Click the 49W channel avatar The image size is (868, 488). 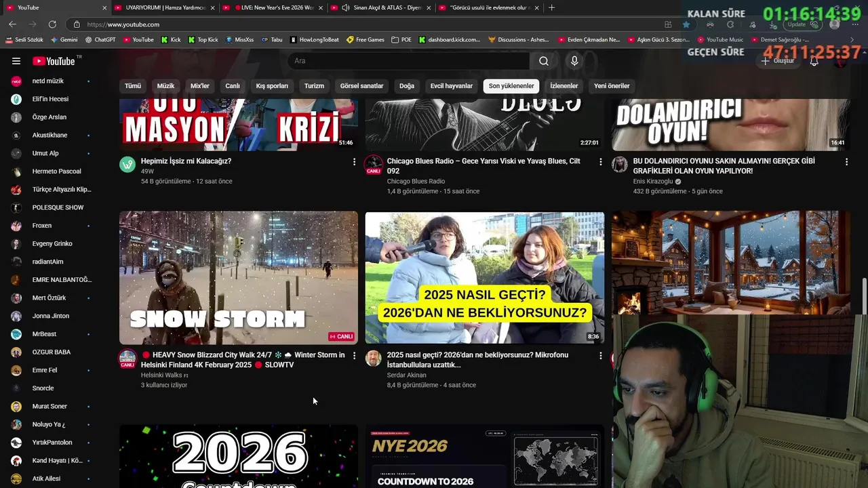click(x=127, y=164)
